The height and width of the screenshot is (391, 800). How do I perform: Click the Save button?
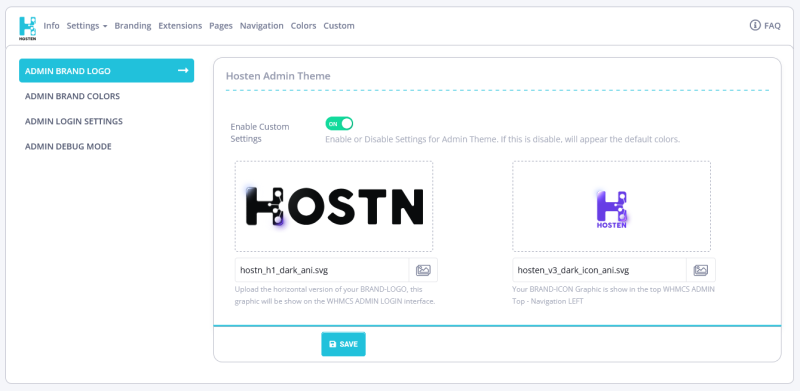(343, 344)
